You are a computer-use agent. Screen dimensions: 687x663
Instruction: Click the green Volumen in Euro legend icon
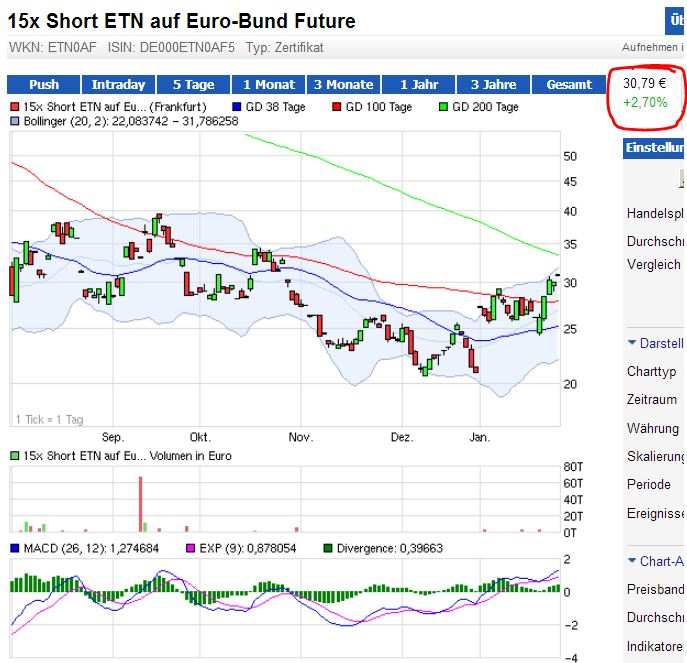tap(14, 456)
